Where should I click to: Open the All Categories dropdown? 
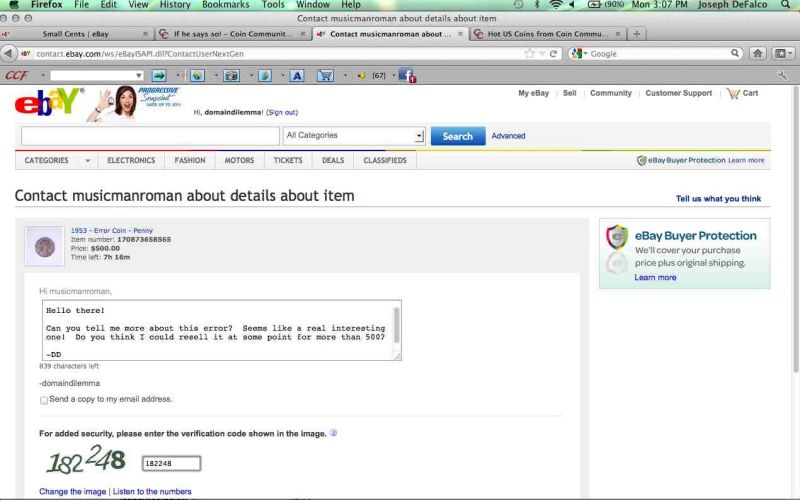tap(354, 136)
